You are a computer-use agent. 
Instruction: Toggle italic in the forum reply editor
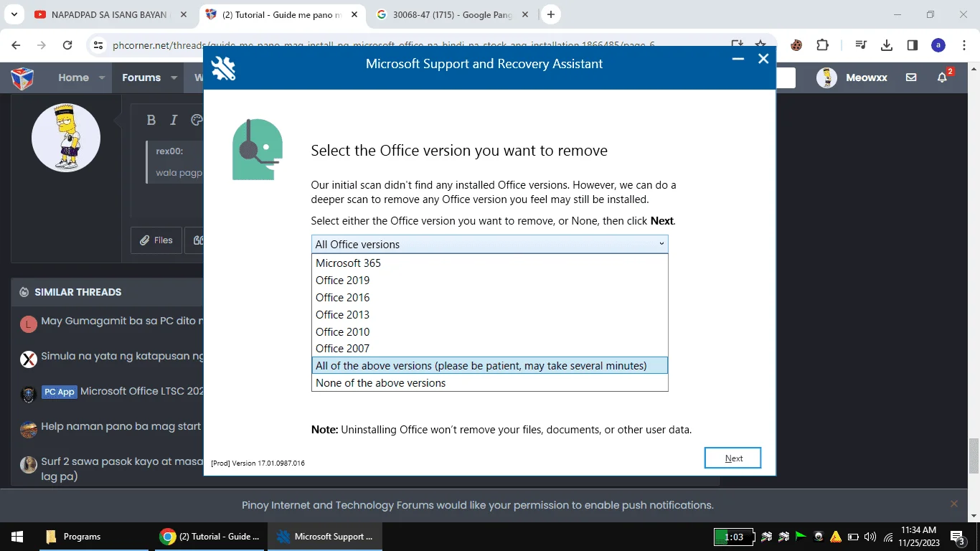pyautogui.click(x=174, y=120)
